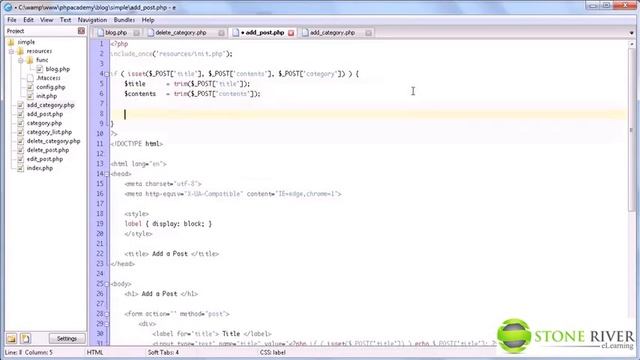Fold the form block at line 28

[107, 314]
